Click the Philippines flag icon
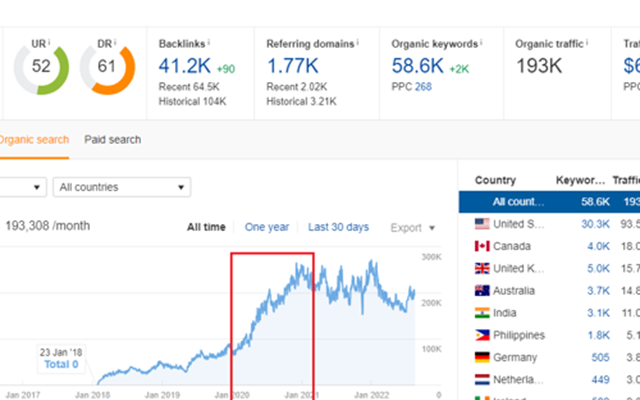 [482, 335]
